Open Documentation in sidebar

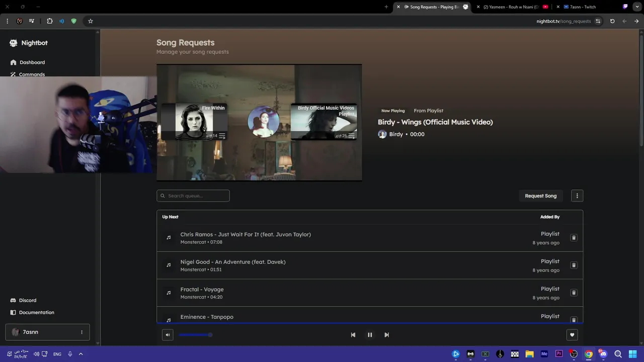(x=32, y=312)
